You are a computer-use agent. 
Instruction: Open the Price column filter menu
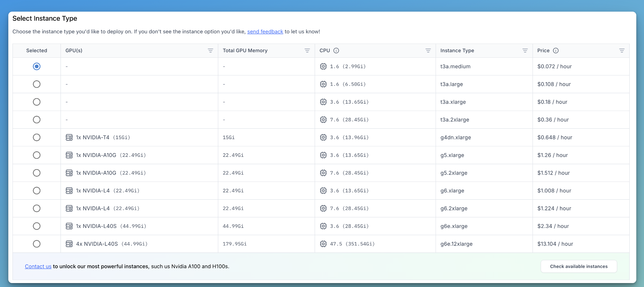(x=622, y=51)
